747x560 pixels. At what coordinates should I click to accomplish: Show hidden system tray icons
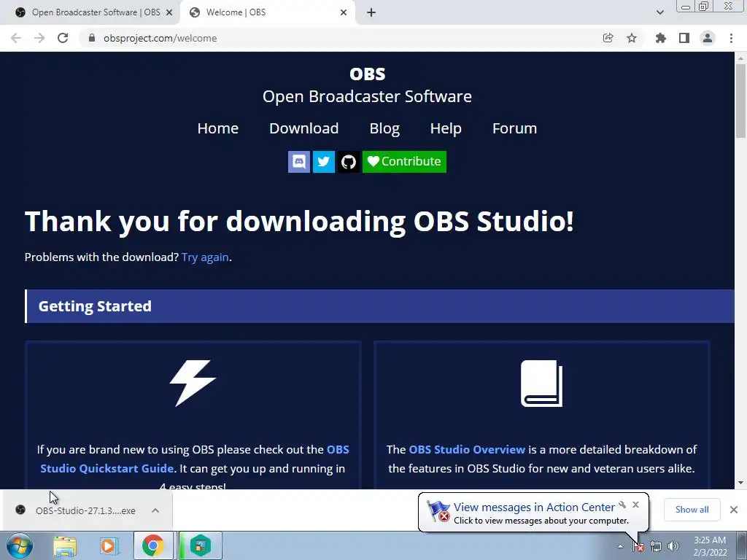[x=620, y=547]
